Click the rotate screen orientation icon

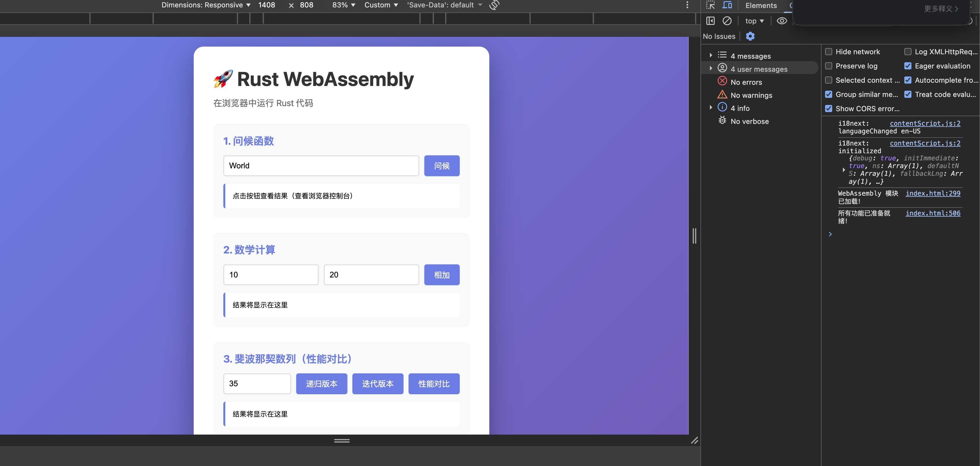pos(494,5)
